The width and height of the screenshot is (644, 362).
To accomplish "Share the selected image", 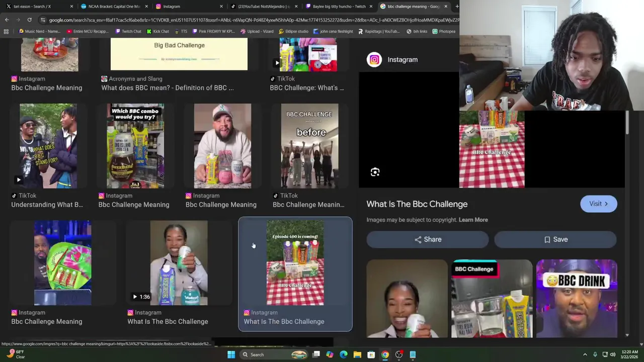I will click(x=427, y=239).
